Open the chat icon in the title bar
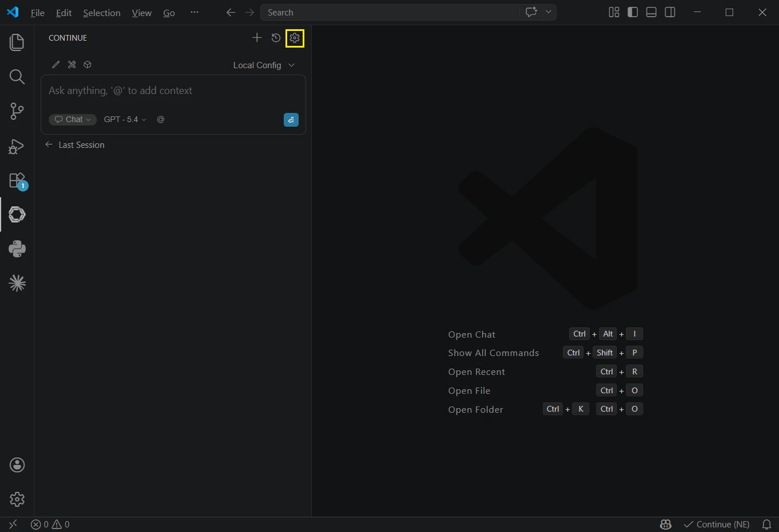779x532 pixels. click(x=531, y=12)
